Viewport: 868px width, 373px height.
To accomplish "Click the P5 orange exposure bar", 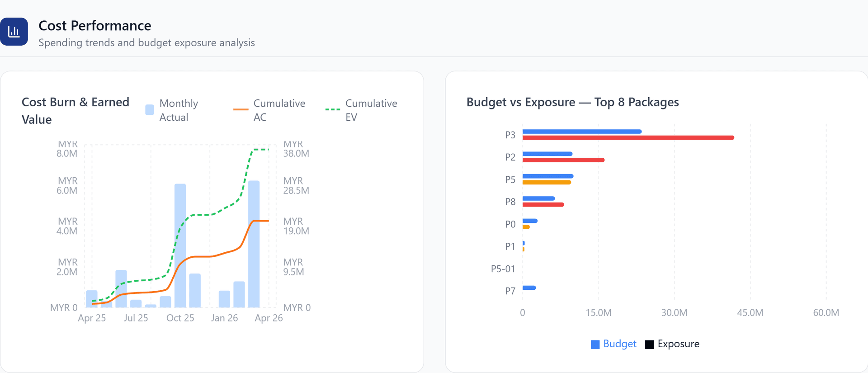I will coord(547,183).
